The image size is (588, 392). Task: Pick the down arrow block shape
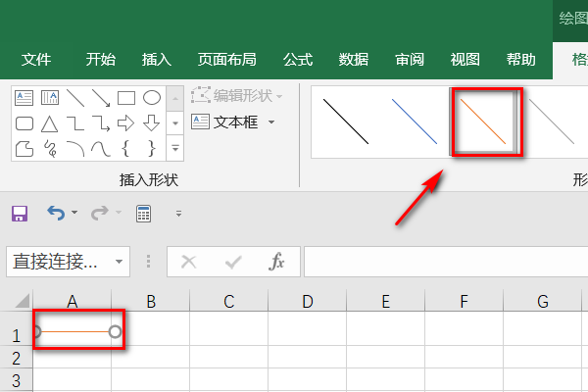[x=152, y=123]
